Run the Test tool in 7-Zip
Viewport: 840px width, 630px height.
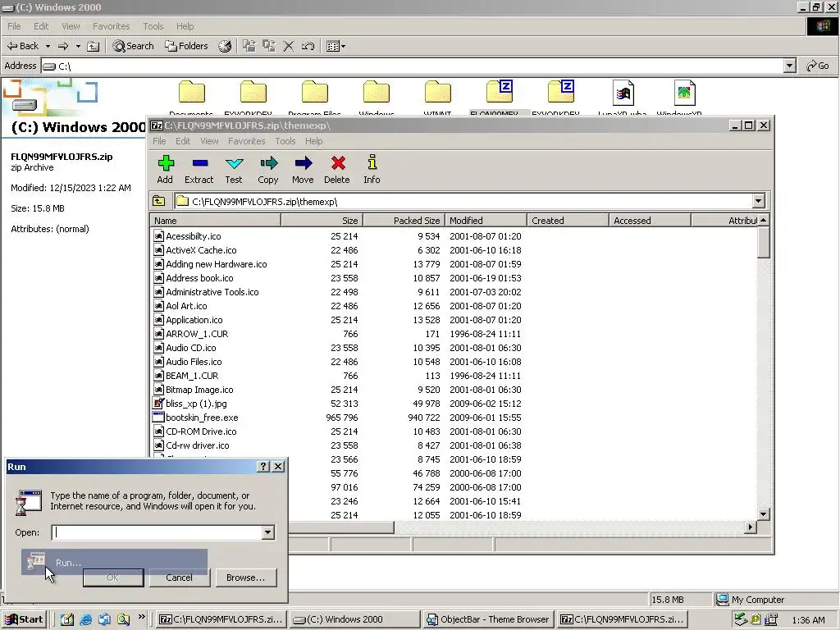click(x=234, y=169)
